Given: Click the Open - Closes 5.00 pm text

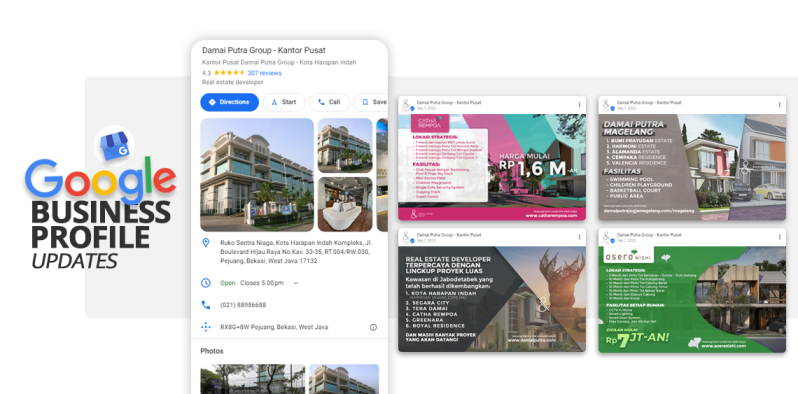Looking at the screenshot, I should click(x=252, y=283).
